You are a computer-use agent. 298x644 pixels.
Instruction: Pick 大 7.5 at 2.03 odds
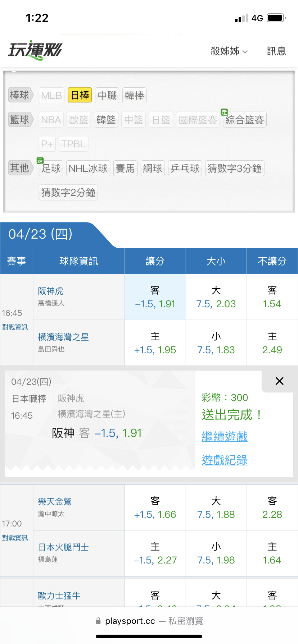(x=216, y=297)
